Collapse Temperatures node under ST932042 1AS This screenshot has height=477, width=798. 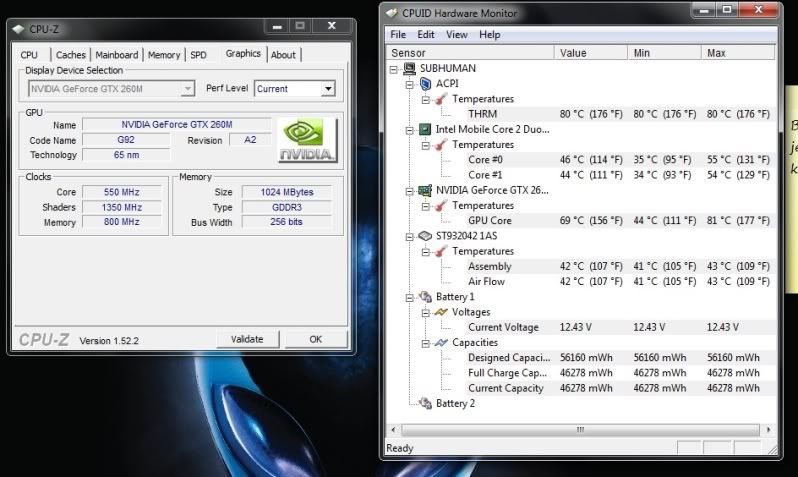(x=425, y=252)
